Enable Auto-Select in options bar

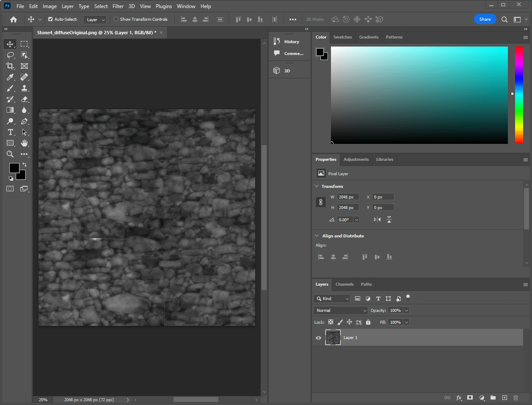pyautogui.click(x=49, y=19)
